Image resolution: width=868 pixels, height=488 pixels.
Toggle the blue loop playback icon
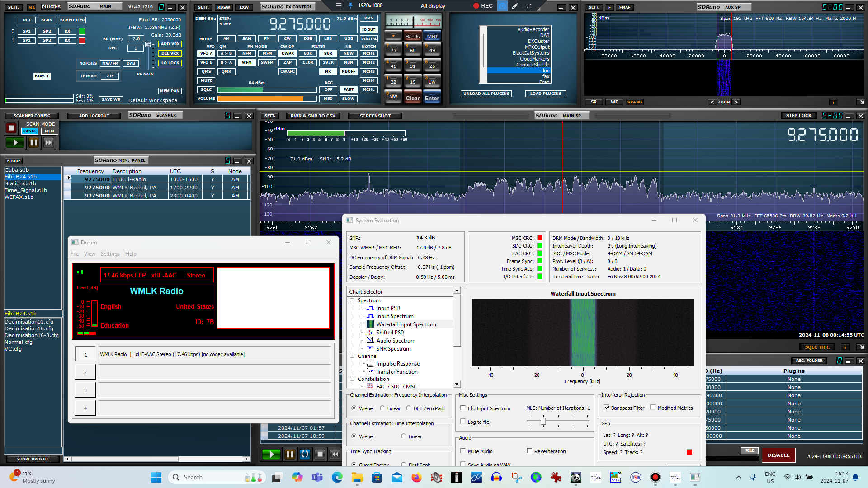pos(305,454)
